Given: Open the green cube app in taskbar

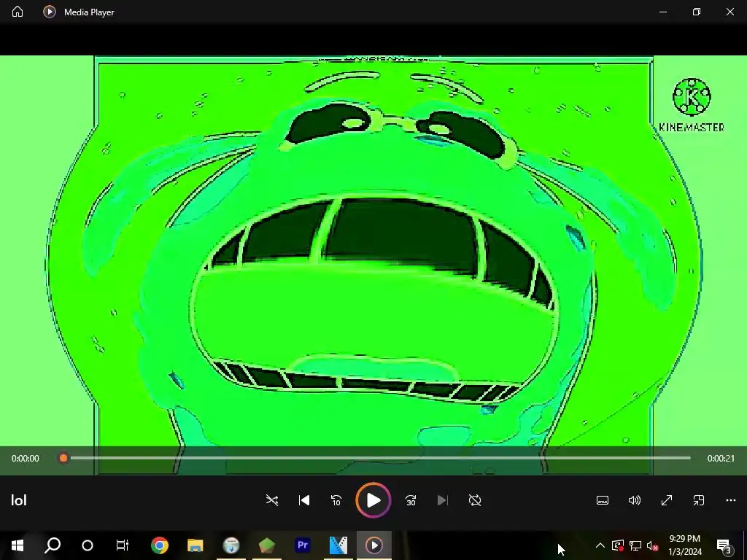Looking at the screenshot, I should tap(267, 545).
